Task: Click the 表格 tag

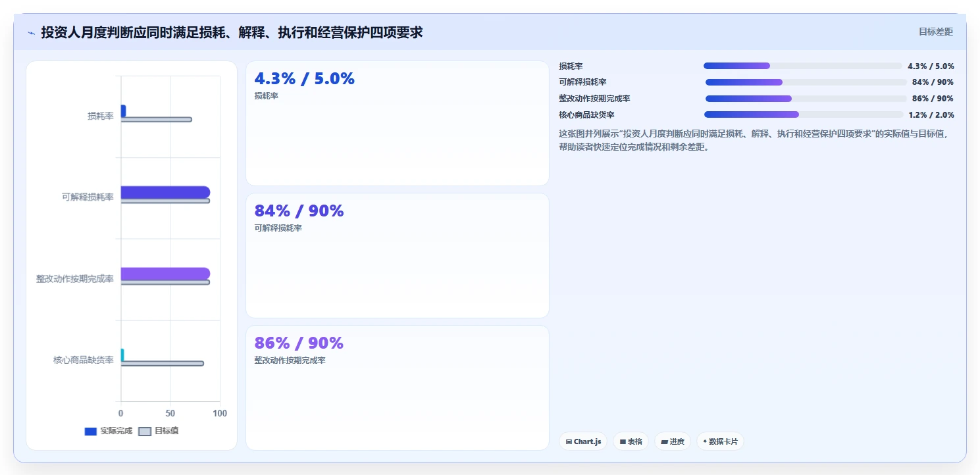Action: [x=631, y=441]
